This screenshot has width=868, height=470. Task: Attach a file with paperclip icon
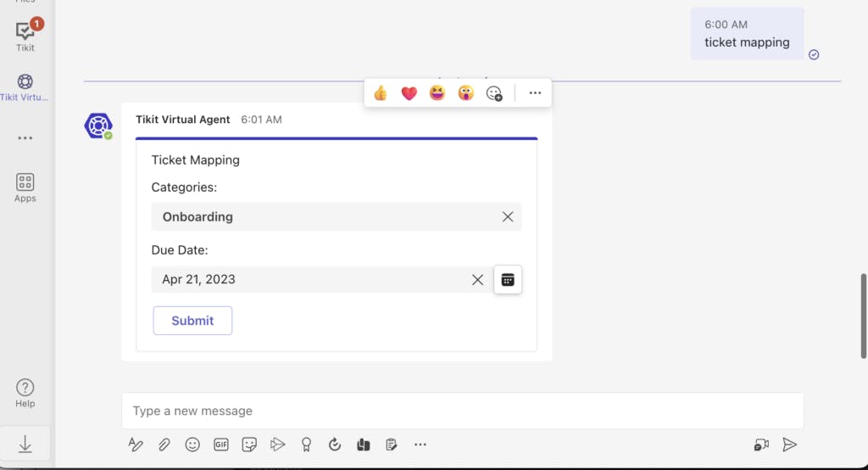click(x=164, y=445)
